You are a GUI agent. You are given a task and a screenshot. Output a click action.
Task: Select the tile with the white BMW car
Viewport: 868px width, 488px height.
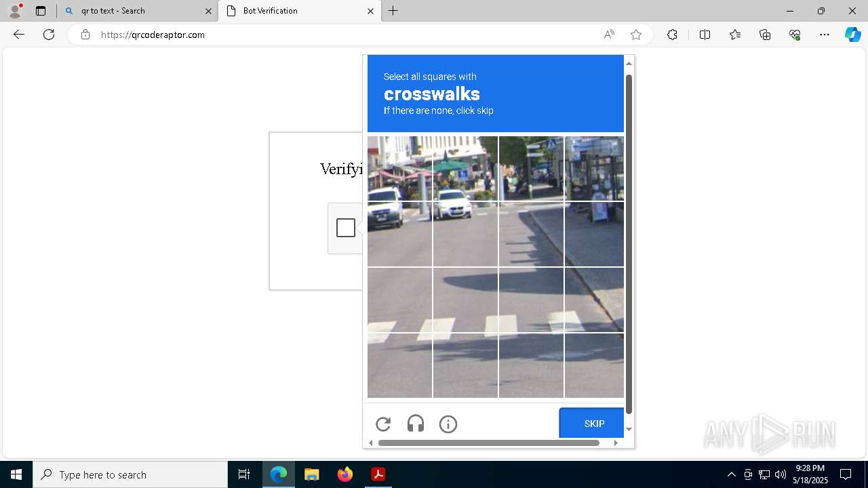[465, 234]
